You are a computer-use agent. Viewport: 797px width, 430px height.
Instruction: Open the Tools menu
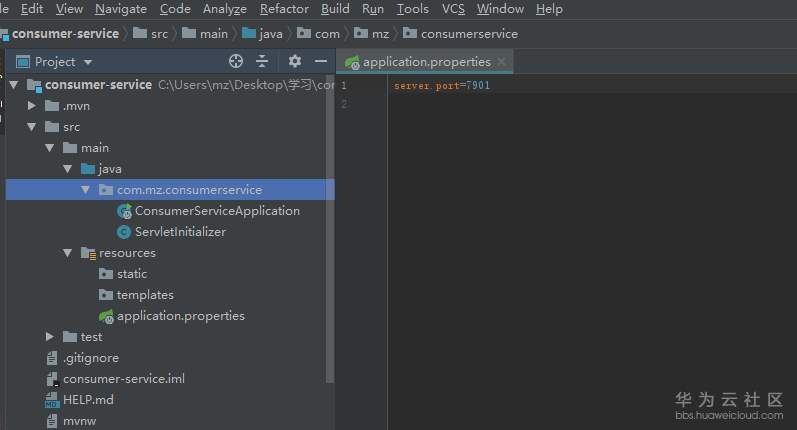click(412, 9)
